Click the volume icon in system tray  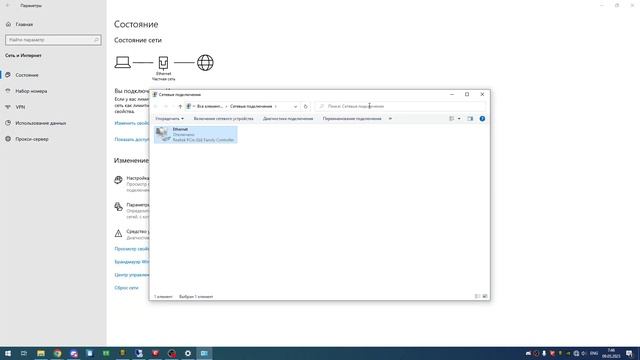click(584, 353)
